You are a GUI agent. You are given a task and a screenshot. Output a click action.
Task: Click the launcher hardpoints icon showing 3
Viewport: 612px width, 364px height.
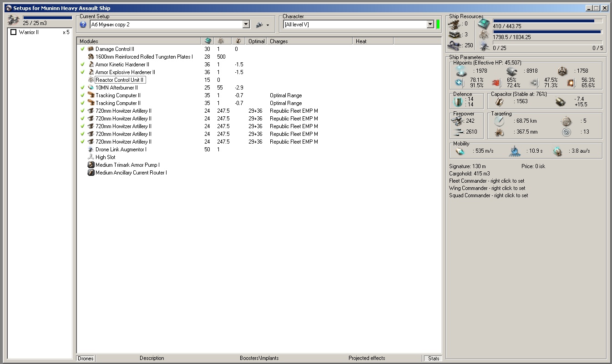(454, 34)
